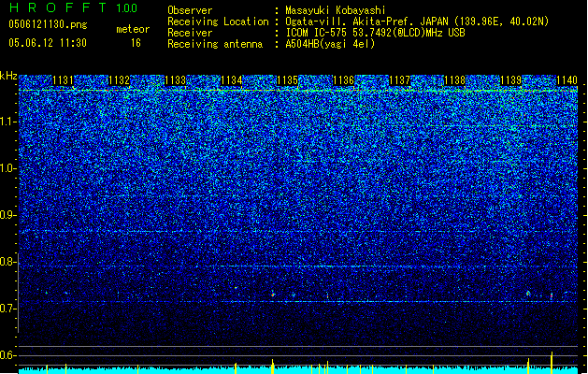Click time marker 1132
588x374 pixels.
tap(119, 79)
